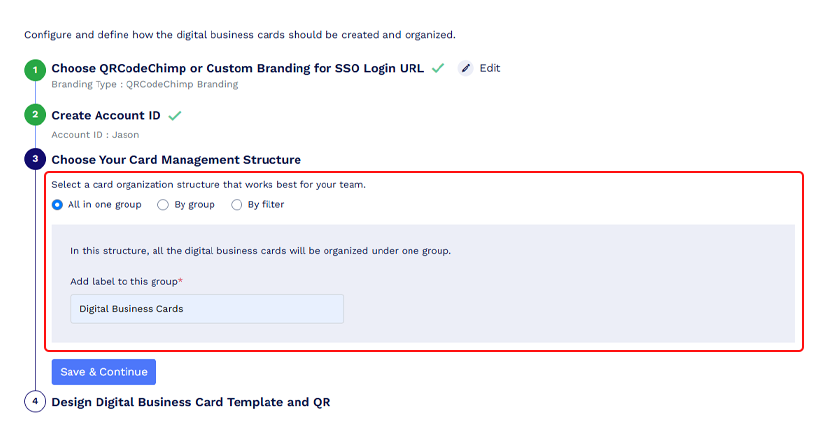Click the green step 2 circle
Screen dimensions: 820x443
point(35,115)
